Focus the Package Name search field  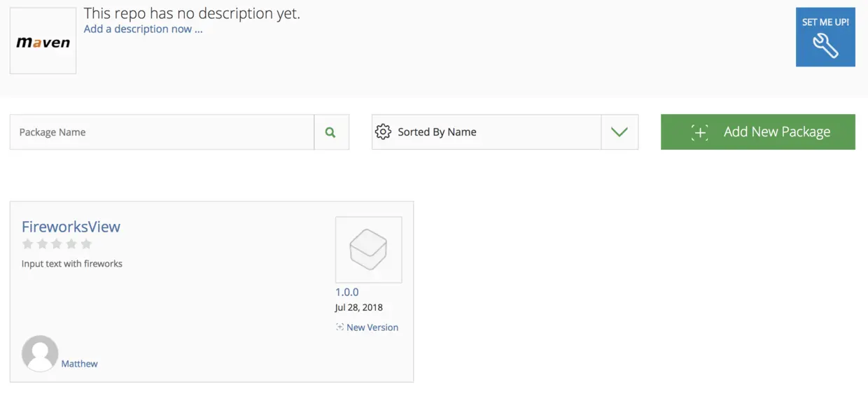(x=162, y=132)
